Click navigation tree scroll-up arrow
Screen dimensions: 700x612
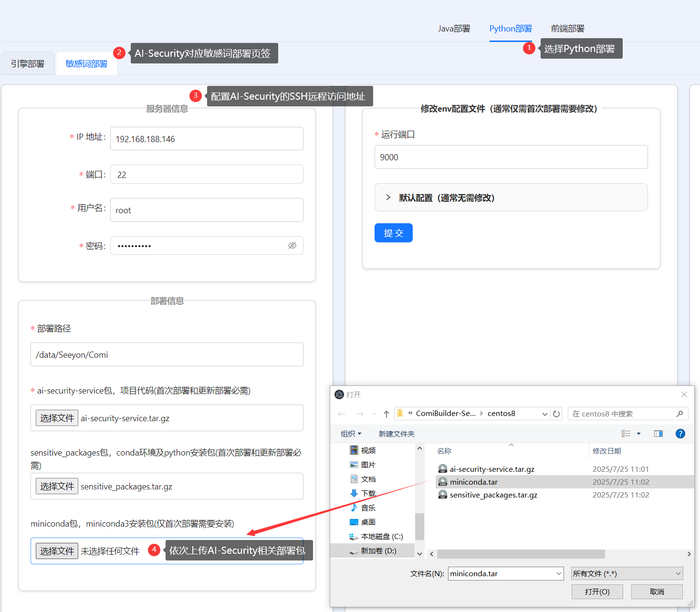[419, 448]
